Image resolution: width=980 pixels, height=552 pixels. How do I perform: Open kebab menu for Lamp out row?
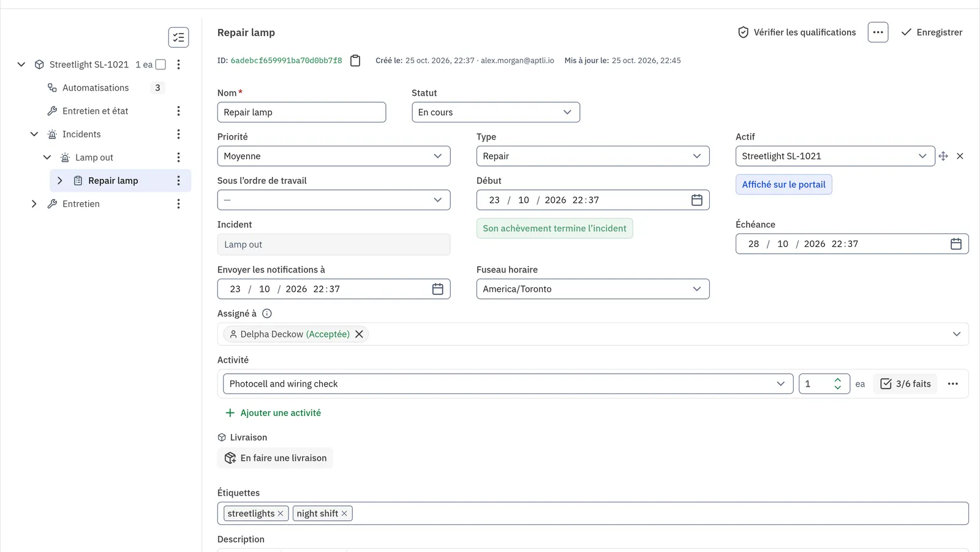(x=178, y=157)
